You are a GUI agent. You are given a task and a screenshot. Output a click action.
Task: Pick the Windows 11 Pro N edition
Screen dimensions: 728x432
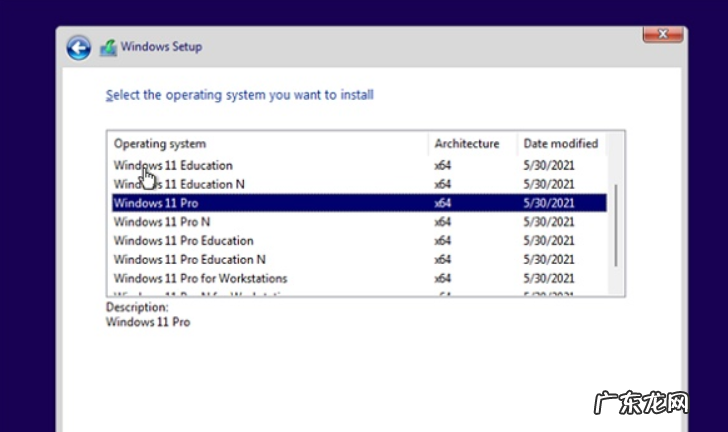[x=359, y=222]
